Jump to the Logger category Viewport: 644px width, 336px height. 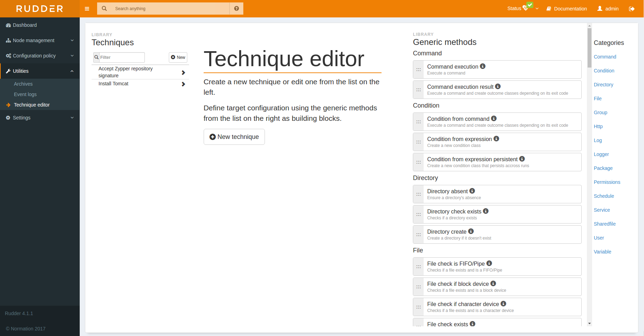[601, 154]
